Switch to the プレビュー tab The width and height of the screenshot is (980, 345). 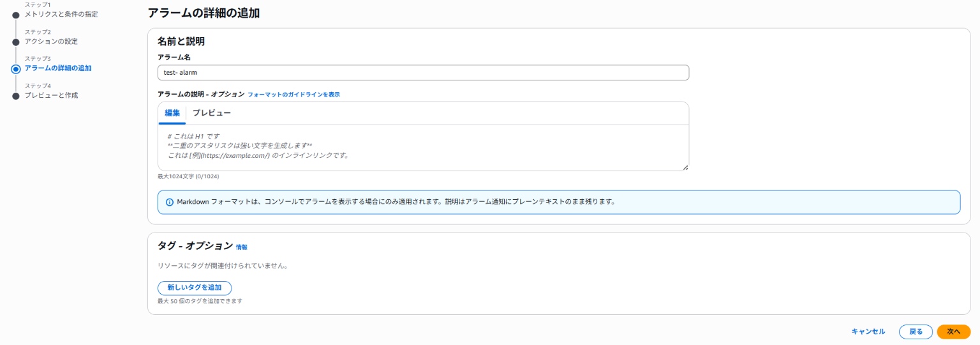(x=212, y=113)
